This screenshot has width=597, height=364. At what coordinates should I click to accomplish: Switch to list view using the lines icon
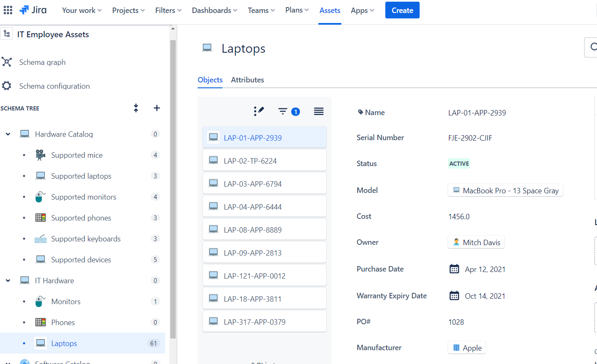[318, 111]
